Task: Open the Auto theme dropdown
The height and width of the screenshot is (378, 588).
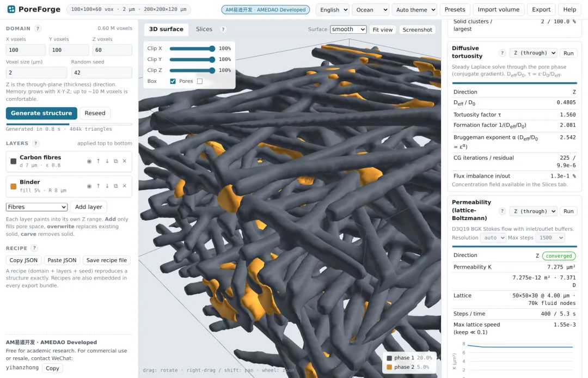Action: (x=414, y=10)
